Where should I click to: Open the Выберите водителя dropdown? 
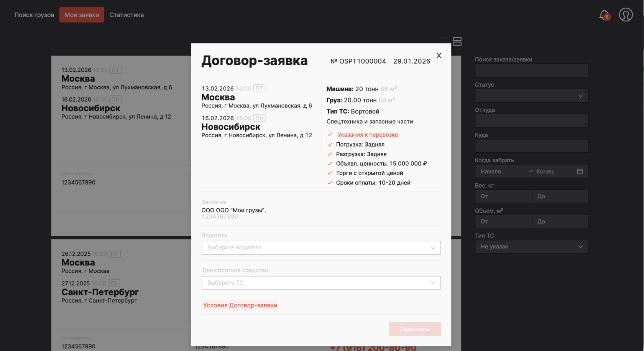coord(321,247)
